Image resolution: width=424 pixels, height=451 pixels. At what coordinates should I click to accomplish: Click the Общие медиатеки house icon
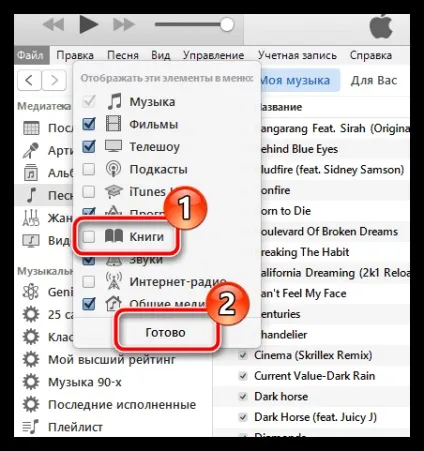click(x=114, y=303)
